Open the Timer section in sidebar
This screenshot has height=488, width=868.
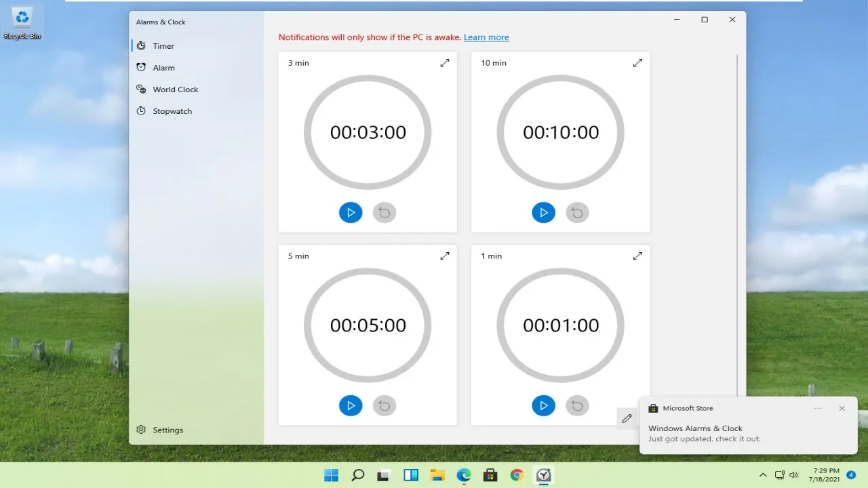click(x=197, y=46)
